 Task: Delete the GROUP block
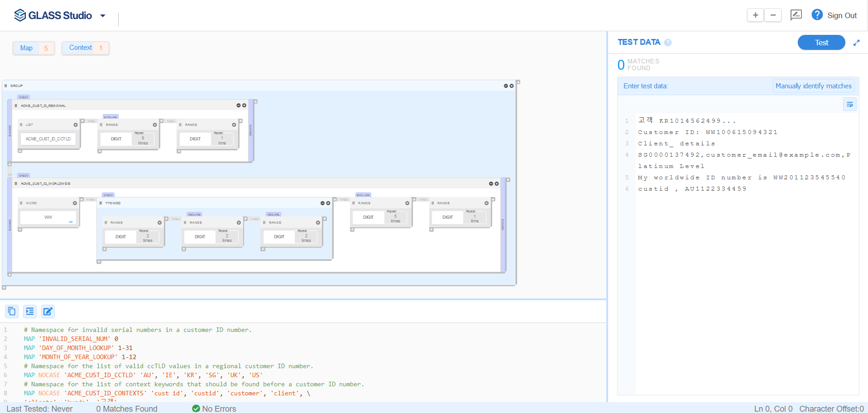click(x=512, y=86)
